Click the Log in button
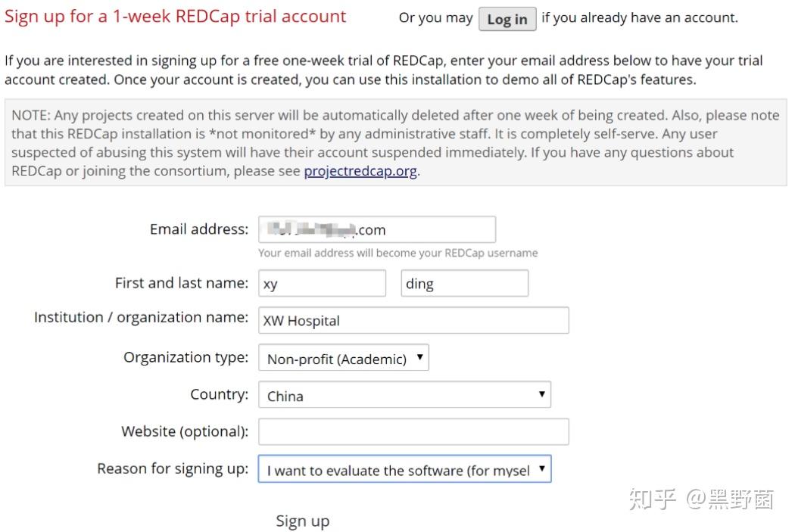Viewport: 795px width, 532px height. tap(507, 19)
